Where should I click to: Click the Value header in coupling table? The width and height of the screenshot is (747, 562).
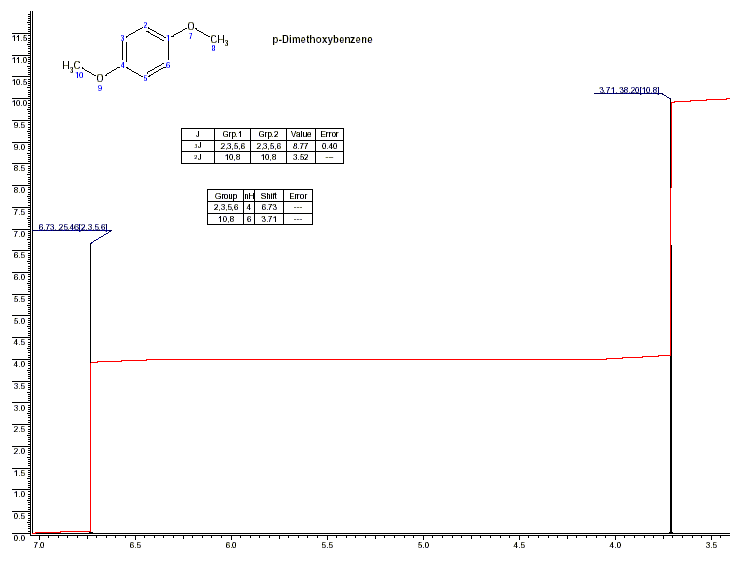(301, 134)
